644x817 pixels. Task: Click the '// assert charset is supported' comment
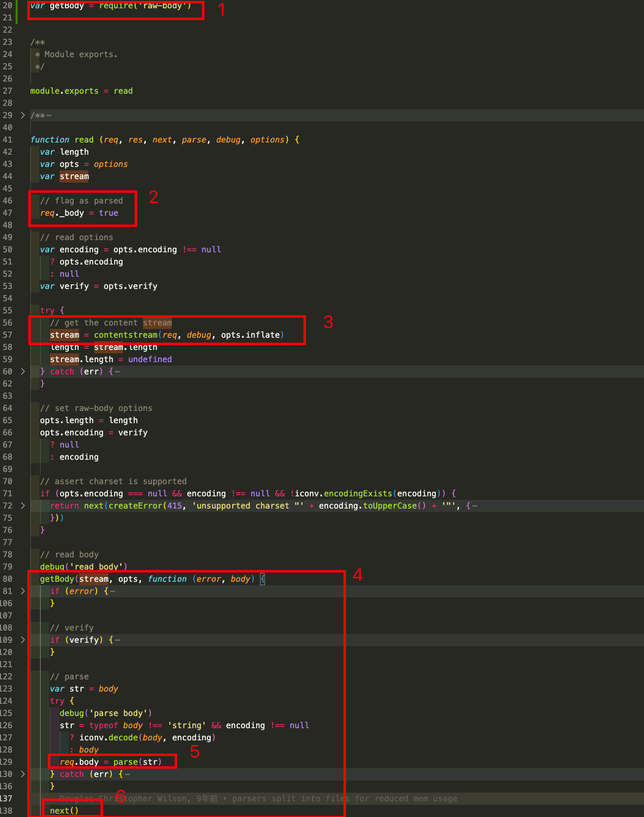pos(113,481)
